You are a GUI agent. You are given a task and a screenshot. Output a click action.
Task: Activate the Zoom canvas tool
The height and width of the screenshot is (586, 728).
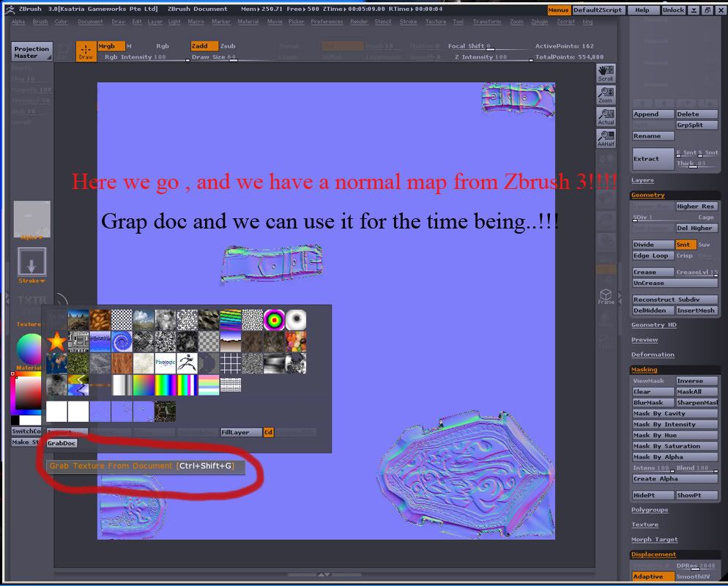(x=606, y=94)
